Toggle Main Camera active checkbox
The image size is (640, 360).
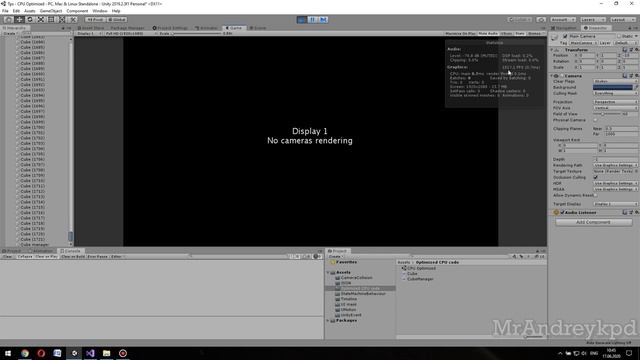pyautogui.click(x=565, y=36)
